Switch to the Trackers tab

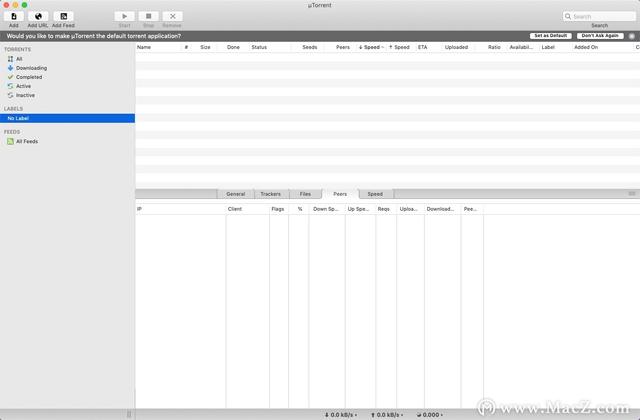coord(271,194)
